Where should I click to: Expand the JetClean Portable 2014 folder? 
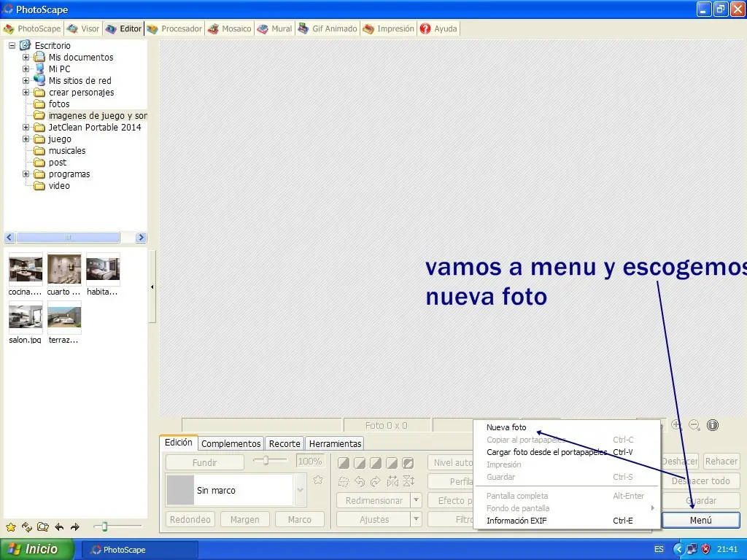[26, 127]
